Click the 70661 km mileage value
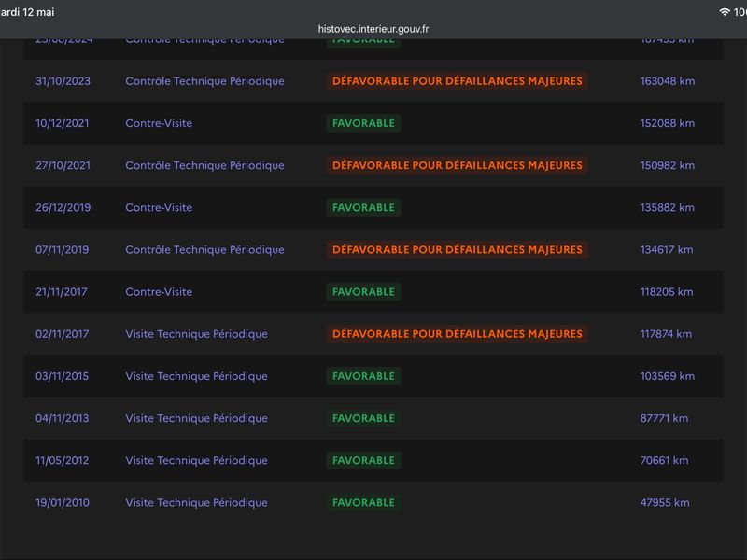Screen dimensions: 747x560 coord(664,460)
